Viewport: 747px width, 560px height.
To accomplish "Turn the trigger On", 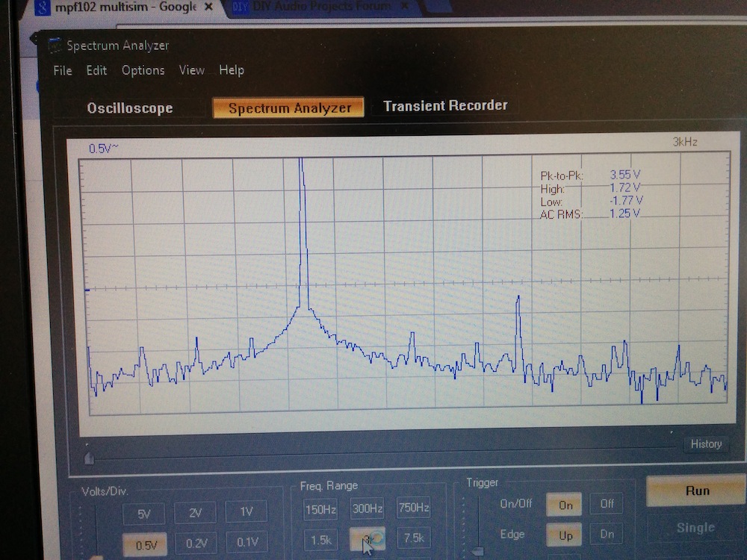I will point(565,505).
